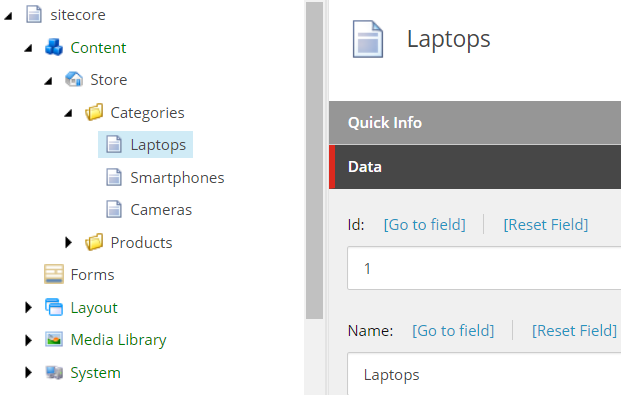Viewport: 621px width, 402px height.
Task: Collapse the Data section header
Action: (x=475, y=167)
